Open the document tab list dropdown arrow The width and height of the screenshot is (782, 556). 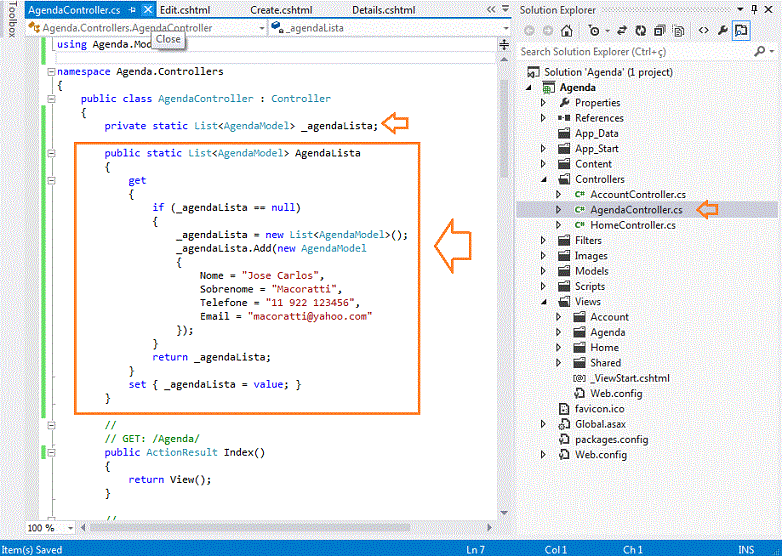click(x=506, y=9)
